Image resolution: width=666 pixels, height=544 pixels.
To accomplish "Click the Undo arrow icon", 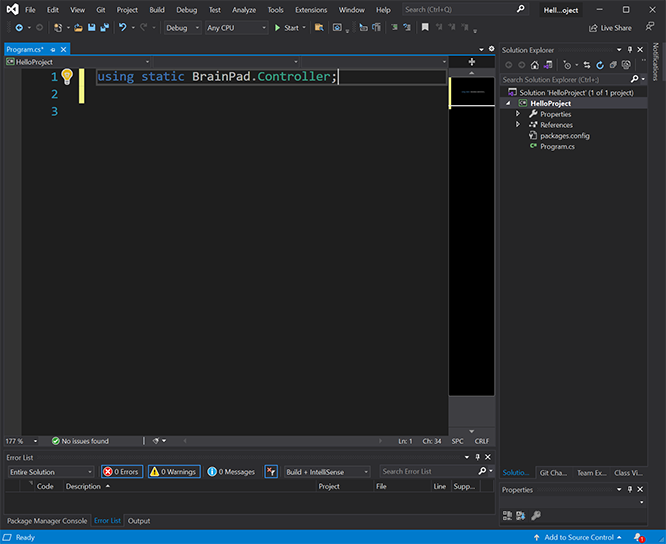I will coord(123,28).
